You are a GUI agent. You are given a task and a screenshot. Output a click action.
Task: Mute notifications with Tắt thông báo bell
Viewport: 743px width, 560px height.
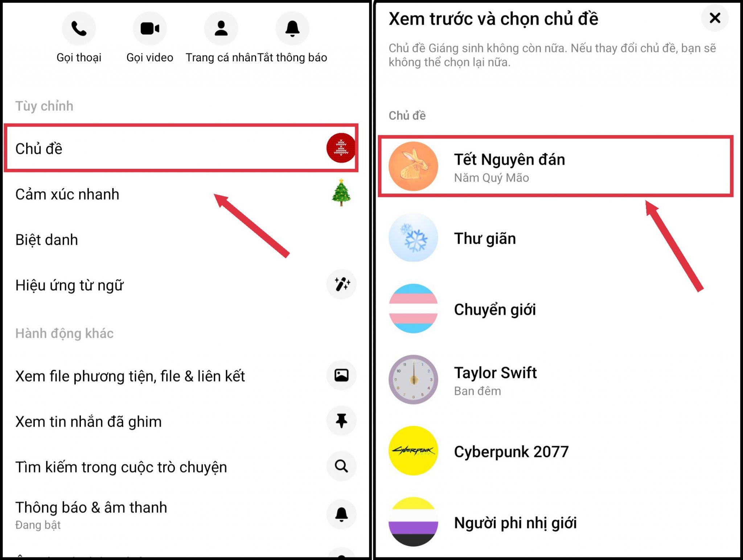292,29
